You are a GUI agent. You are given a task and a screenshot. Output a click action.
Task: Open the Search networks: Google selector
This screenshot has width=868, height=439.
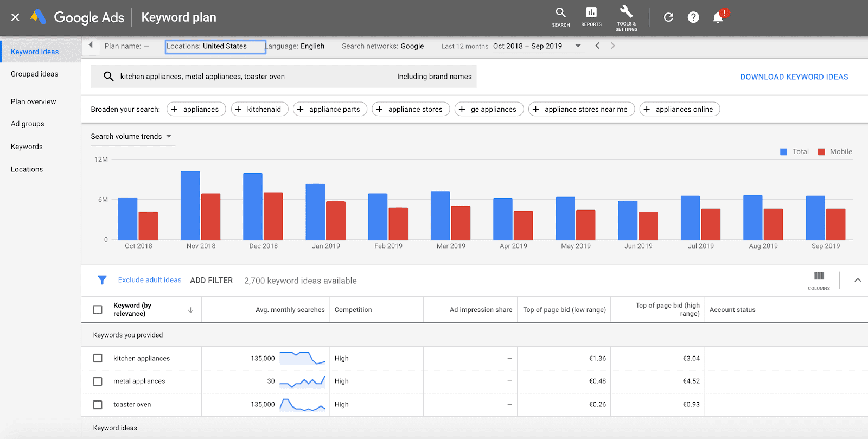point(383,46)
